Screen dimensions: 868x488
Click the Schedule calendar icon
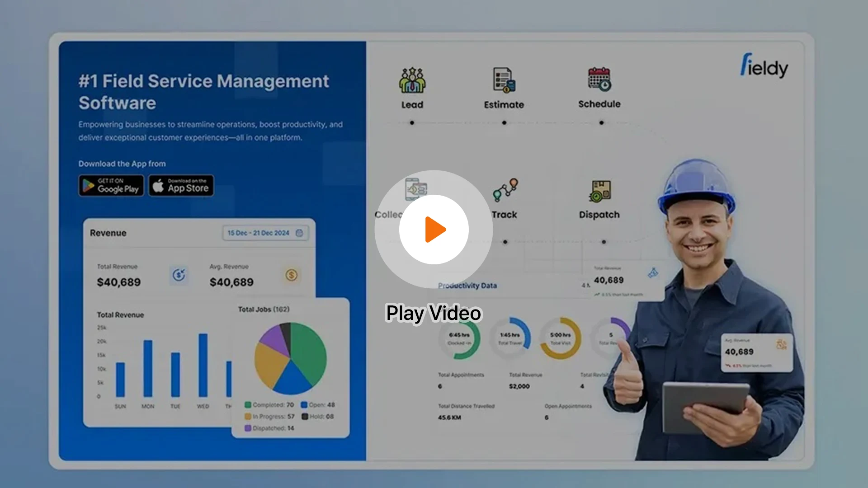[599, 80]
